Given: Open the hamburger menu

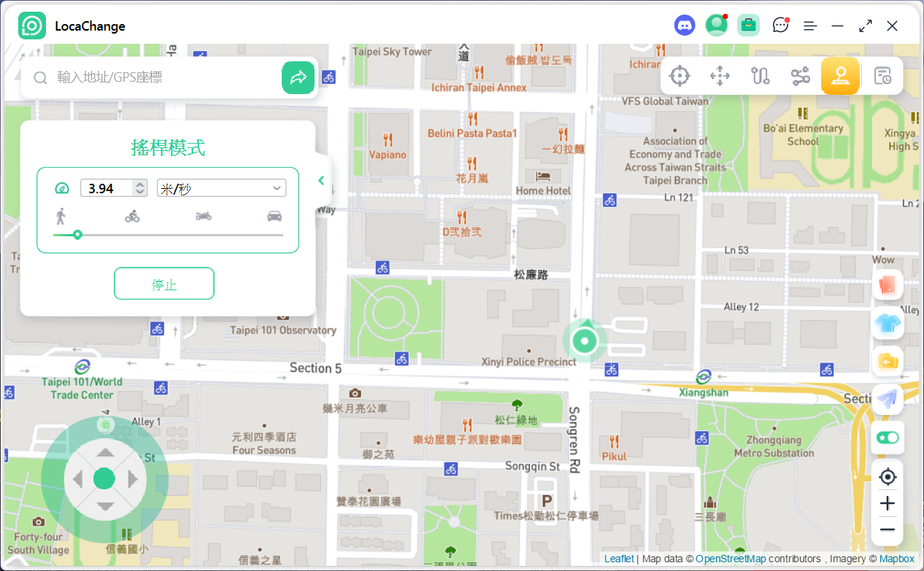Looking at the screenshot, I should (810, 26).
